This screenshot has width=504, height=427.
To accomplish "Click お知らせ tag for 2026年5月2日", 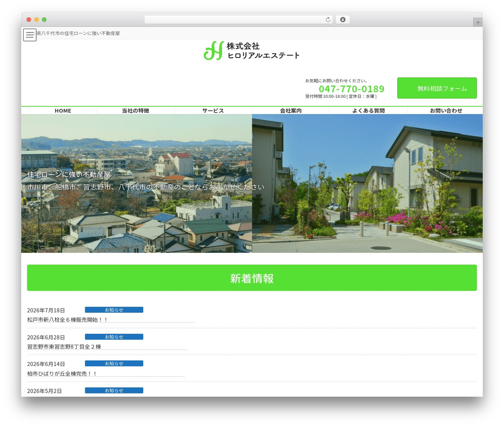I will 114,390.
